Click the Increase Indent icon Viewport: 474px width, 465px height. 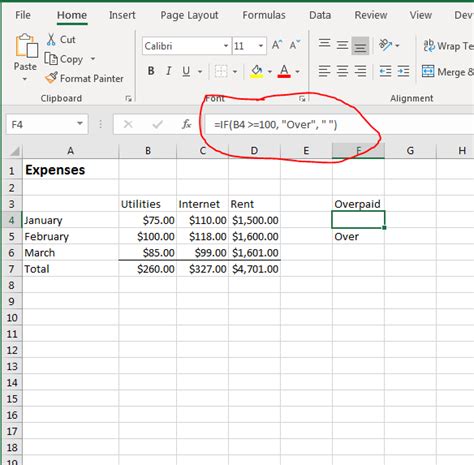click(403, 71)
